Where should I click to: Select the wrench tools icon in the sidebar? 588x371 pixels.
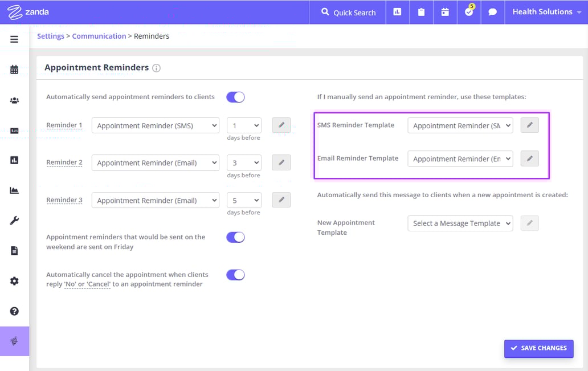click(x=14, y=219)
